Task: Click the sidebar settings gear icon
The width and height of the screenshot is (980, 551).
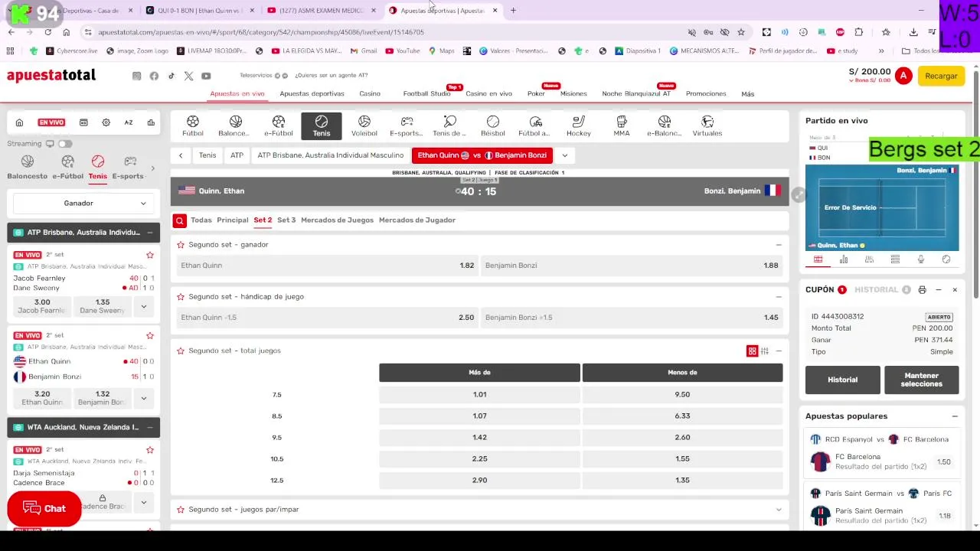Action: [106, 122]
